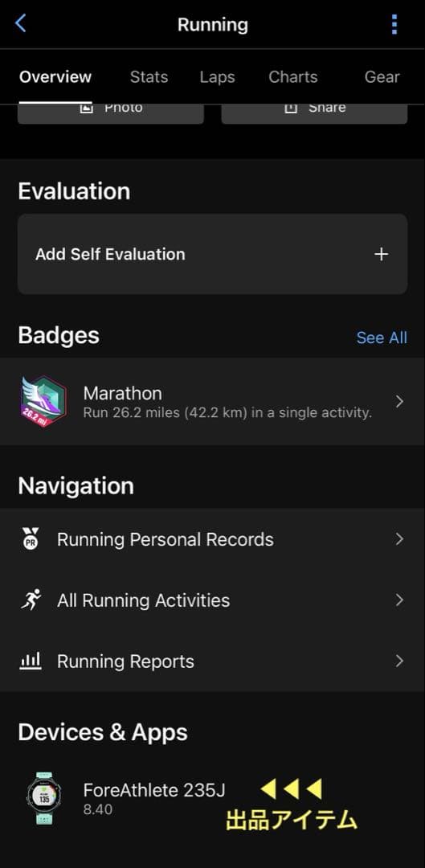This screenshot has width=425, height=868.
Task: Open Running Reports chevron arrow
Action: 399,661
